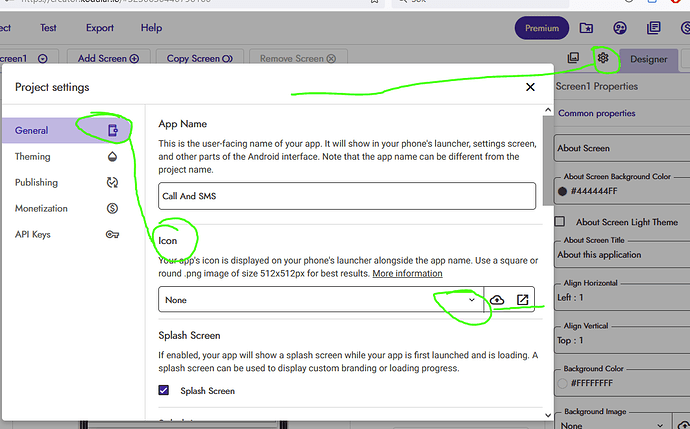Expand the Icon dropdown set to None

[x=320, y=300]
